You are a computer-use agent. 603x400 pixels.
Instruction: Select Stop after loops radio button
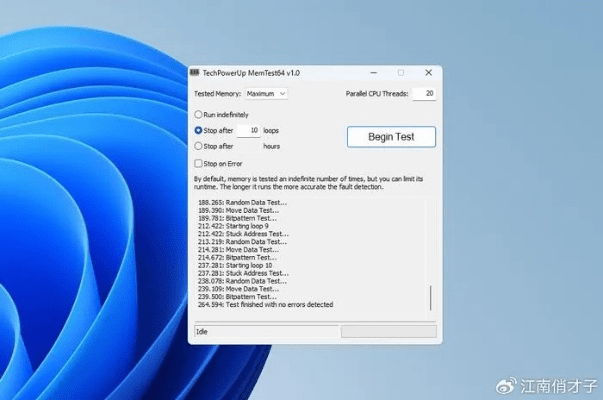[198, 131]
